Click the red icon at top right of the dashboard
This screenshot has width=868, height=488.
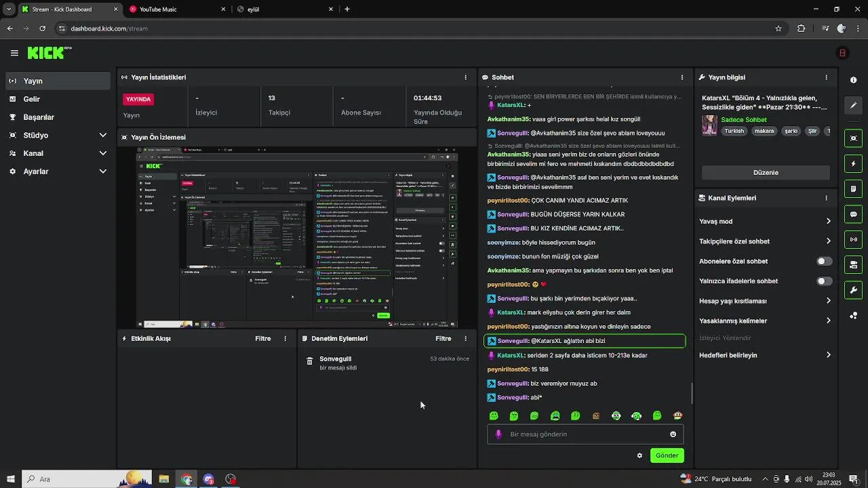pos(842,53)
